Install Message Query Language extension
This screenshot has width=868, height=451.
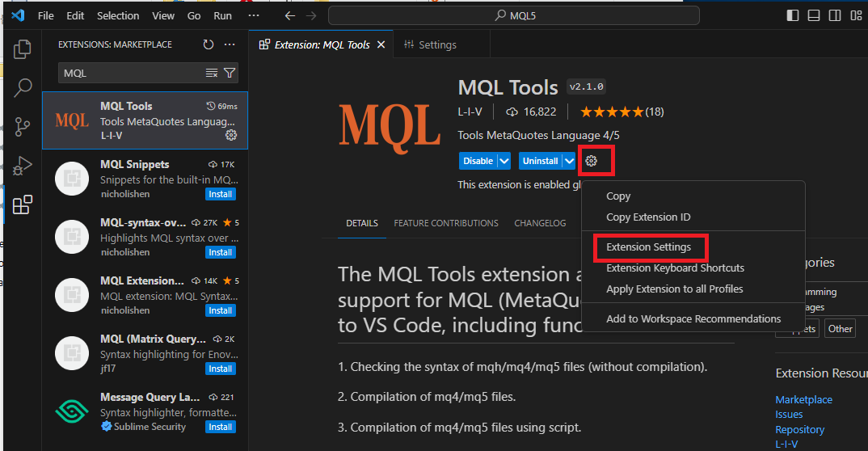[x=221, y=427]
